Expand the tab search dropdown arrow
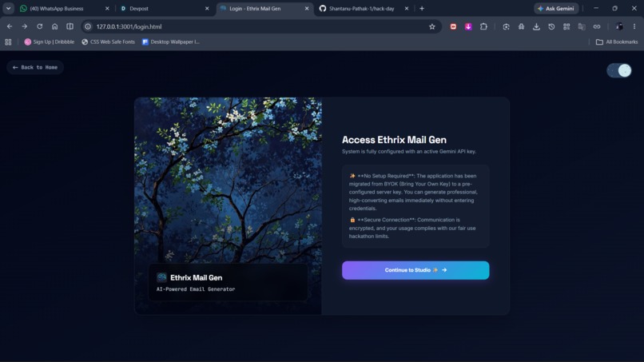644x362 pixels. [8, 9]
